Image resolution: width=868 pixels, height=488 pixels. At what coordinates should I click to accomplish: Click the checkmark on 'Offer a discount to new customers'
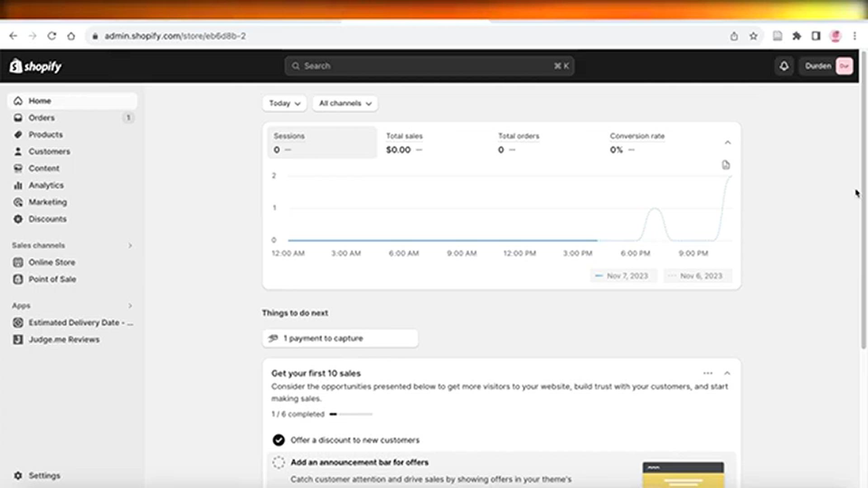tap(278, 440)
